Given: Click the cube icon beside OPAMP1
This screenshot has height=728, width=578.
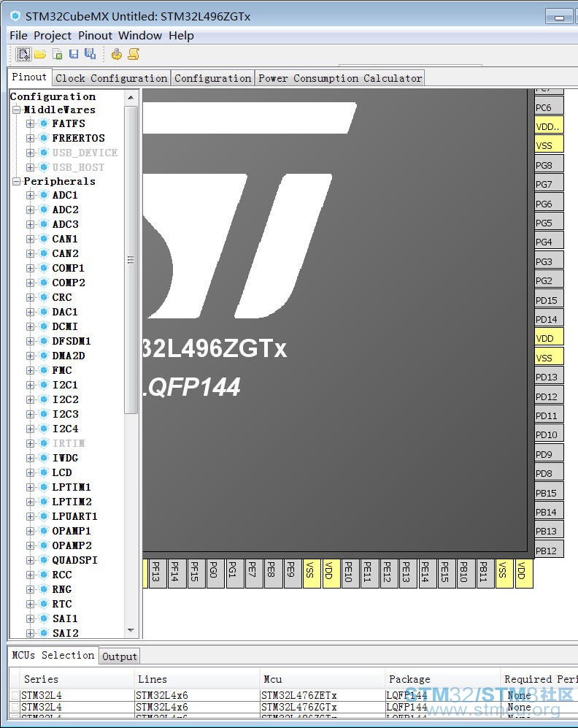Looking at the screenshot, I should 44,531.
